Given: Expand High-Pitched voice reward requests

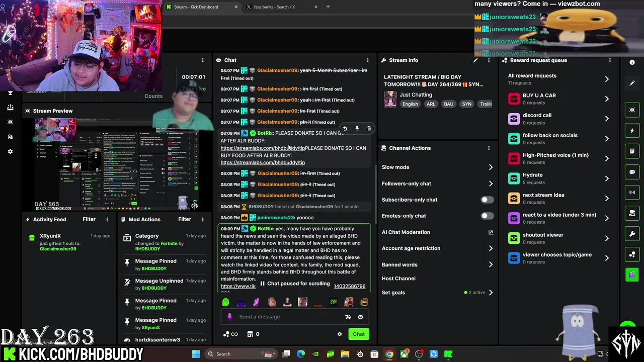Looking at the screenshot, I should (x=558, y=158).
